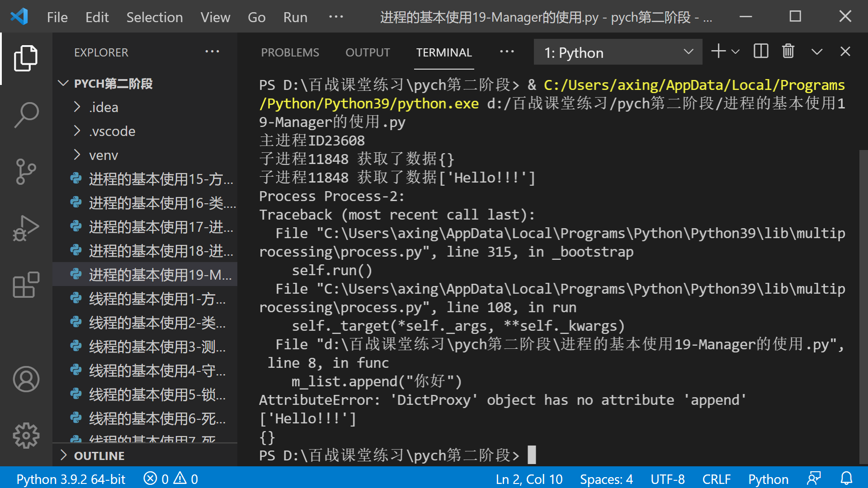Select Python 3.9.2 64-bit interpreter

tap(71, 479)
